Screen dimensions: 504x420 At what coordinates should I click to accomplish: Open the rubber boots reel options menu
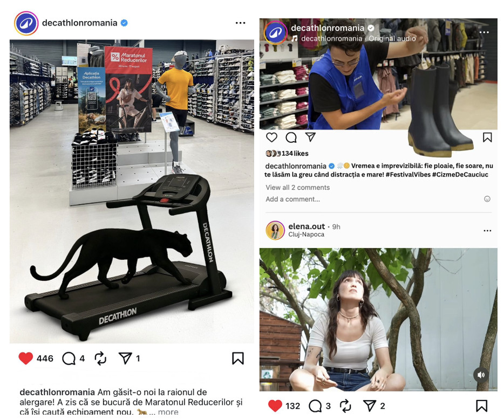click(x=484, y=32)
